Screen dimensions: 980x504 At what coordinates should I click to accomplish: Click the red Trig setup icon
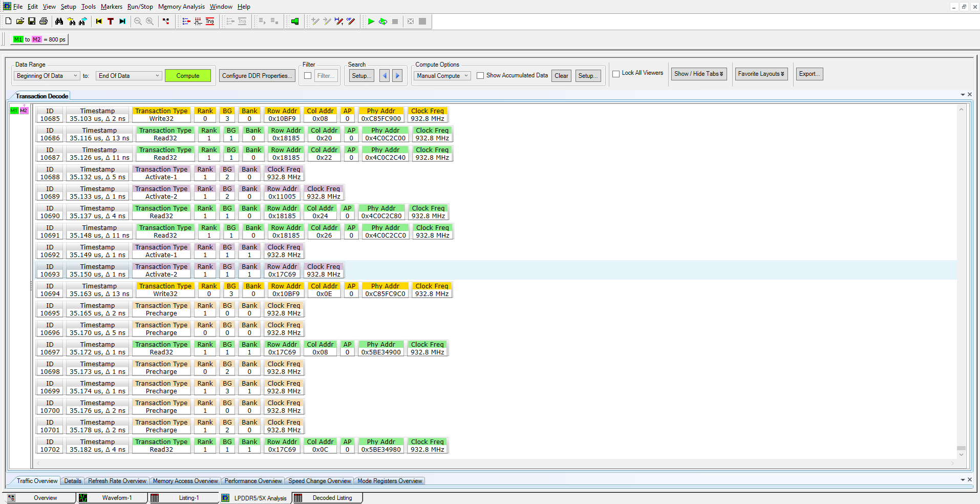coord(210,21)
